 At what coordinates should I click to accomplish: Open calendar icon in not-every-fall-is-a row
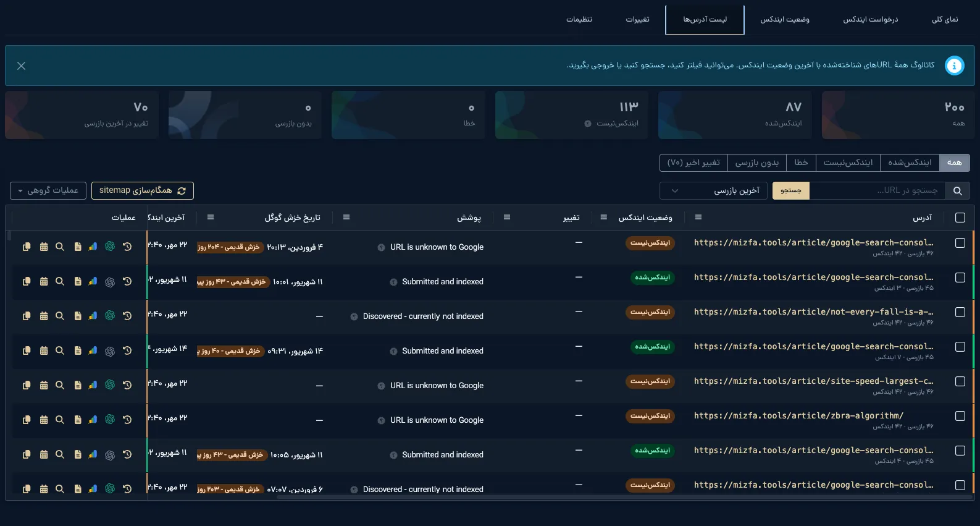44,316
